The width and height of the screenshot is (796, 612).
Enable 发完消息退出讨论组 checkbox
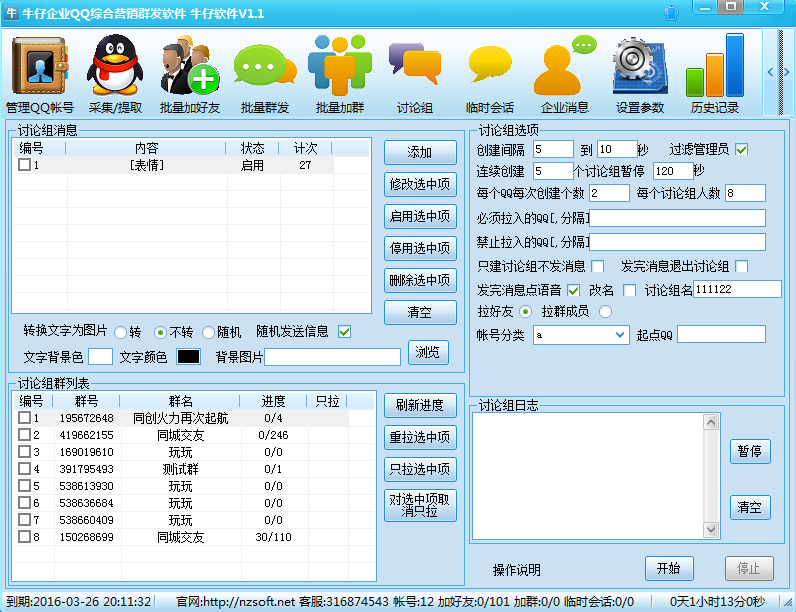(742, 266)
